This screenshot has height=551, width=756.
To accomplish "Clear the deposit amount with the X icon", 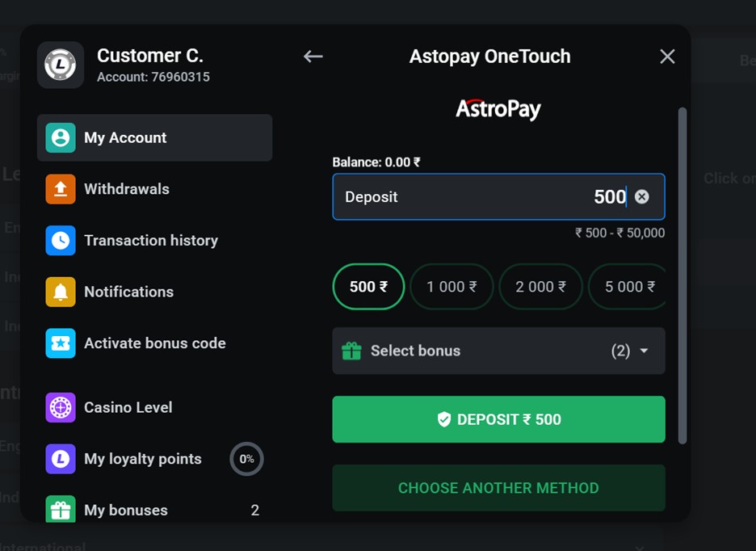I will (641, 196).
